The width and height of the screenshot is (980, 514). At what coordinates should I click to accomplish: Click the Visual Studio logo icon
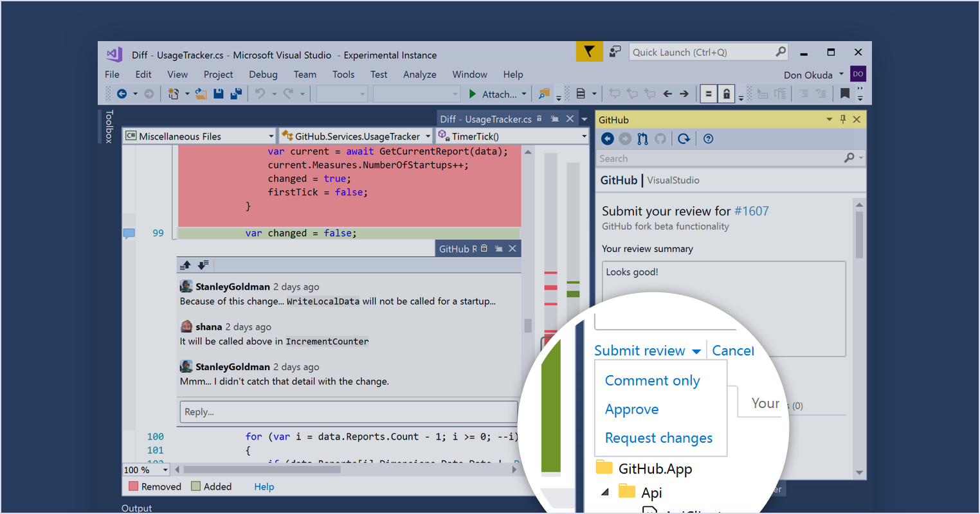(x=114, y=55)
